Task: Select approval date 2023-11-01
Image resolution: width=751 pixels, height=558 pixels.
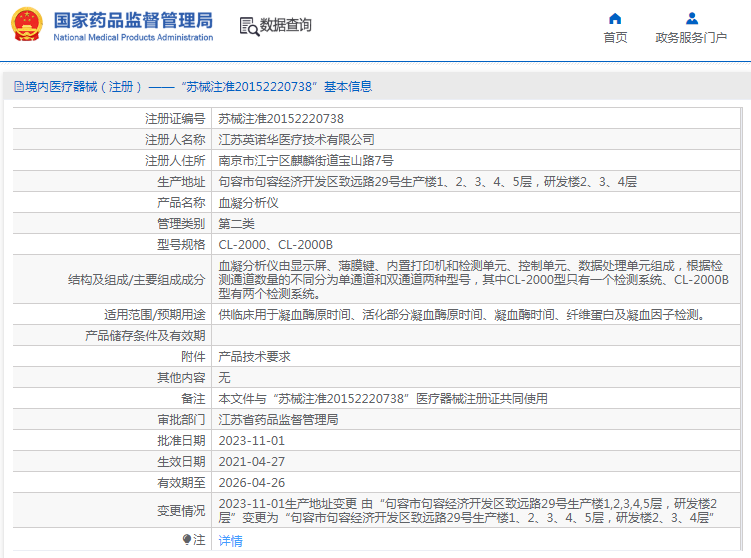Action: coord(251,441)
